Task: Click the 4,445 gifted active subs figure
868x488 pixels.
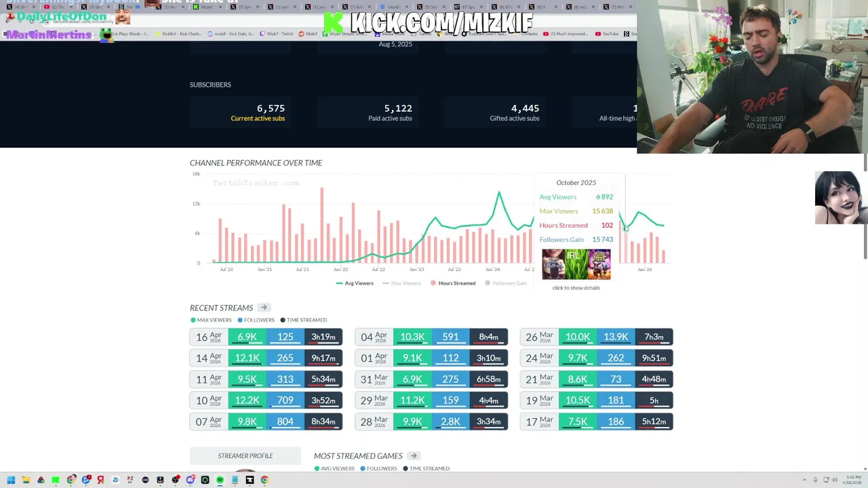Action: [525, 108]
